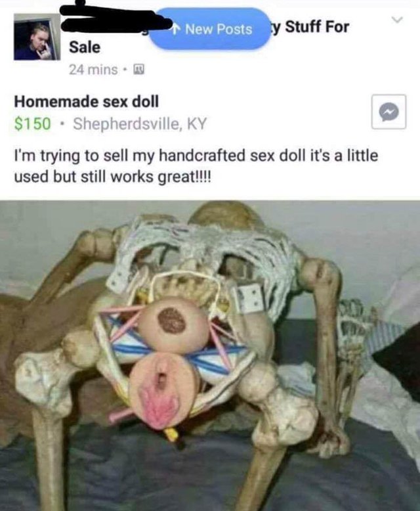Click the dot between timestamp and audience icon
This screenshot has width=420, height=511.
pyautogui.click(x=126, y=70)
